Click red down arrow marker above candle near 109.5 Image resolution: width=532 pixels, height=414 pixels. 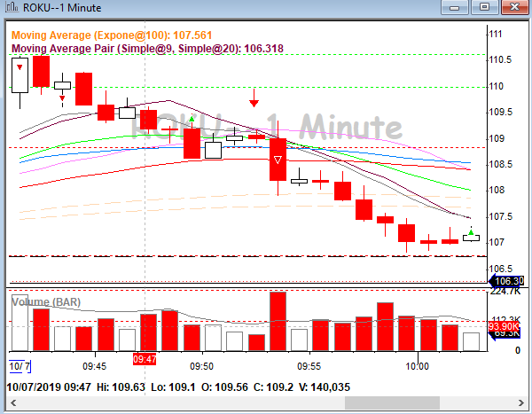tap(254, 97)
